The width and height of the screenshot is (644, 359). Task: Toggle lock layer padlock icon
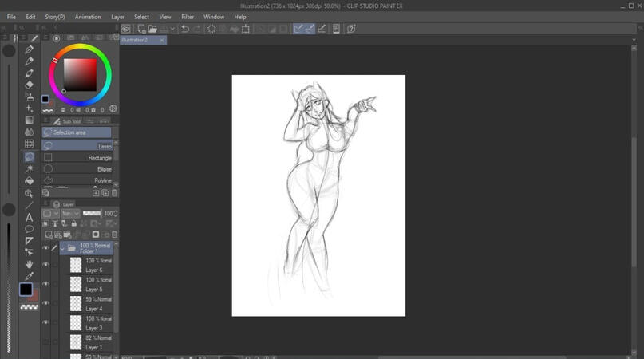(x=74, y=224)
